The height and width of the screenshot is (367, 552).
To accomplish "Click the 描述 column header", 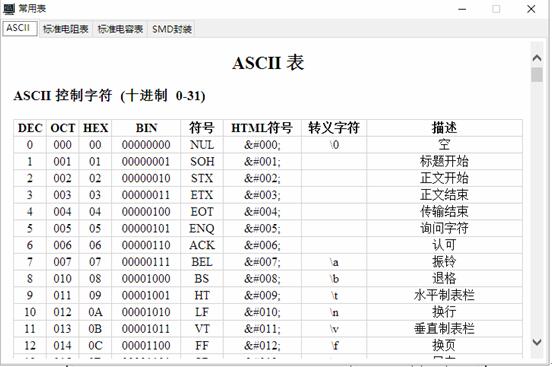I will [444, 128].
